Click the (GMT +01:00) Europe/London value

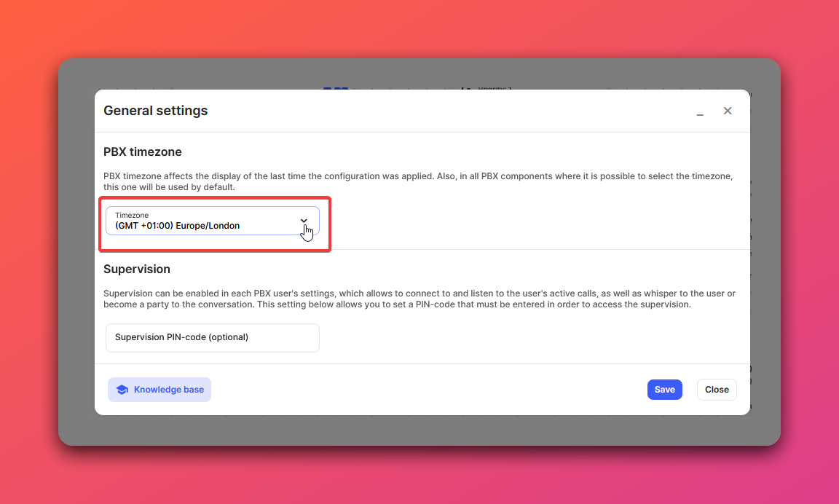point(178,226)
